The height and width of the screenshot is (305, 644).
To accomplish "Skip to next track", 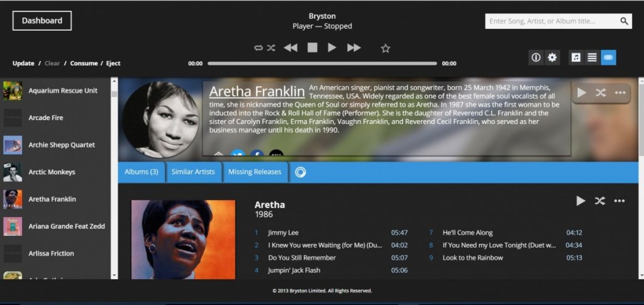I will [x=353, y=48].
